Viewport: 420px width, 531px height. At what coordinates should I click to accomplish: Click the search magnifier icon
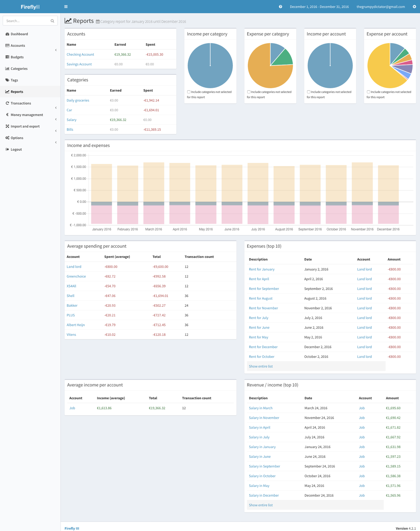tap(52, 21)
